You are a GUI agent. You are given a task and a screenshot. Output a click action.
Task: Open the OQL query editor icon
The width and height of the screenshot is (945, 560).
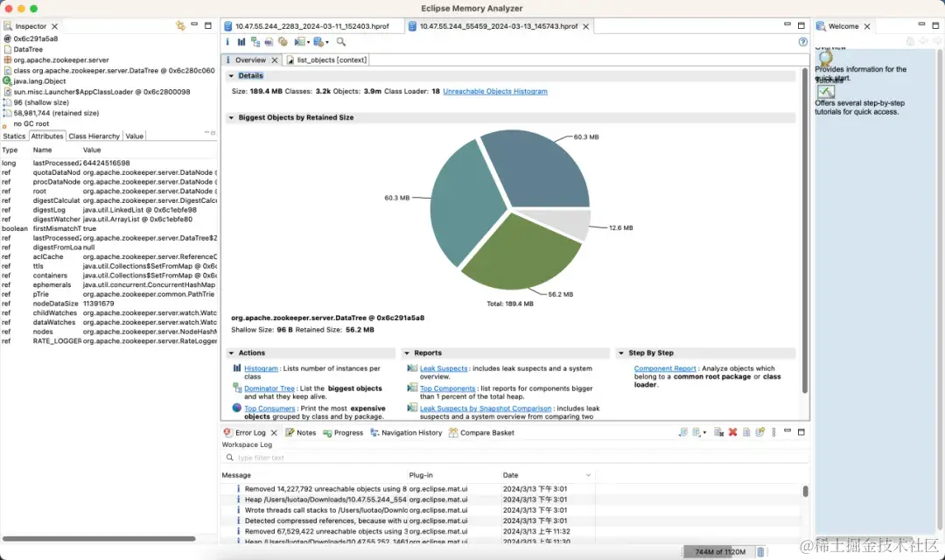click(269, 42)
